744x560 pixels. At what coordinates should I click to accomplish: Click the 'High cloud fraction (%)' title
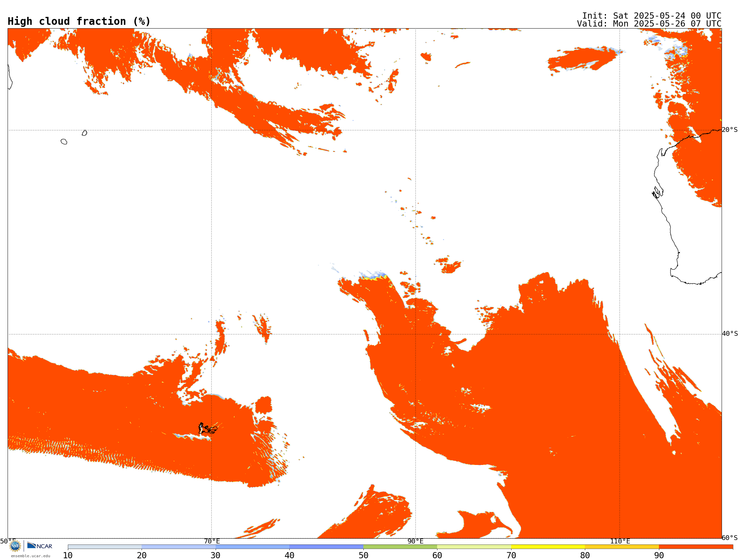[x=79, y=21]
